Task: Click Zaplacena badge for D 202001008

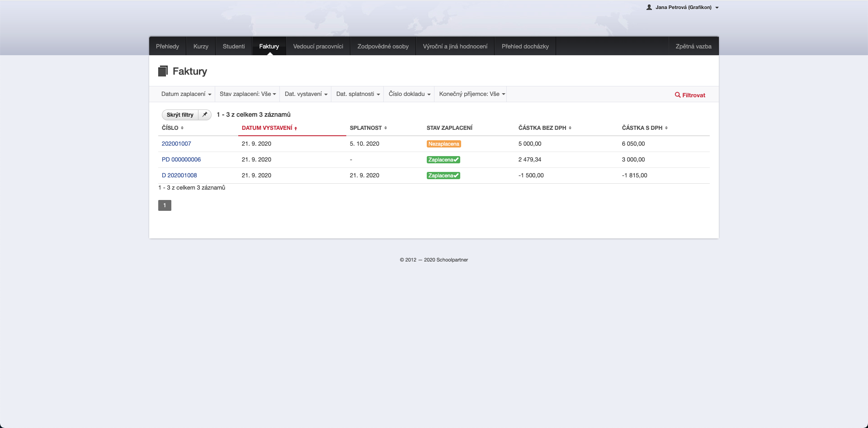Action: (443, 176)
